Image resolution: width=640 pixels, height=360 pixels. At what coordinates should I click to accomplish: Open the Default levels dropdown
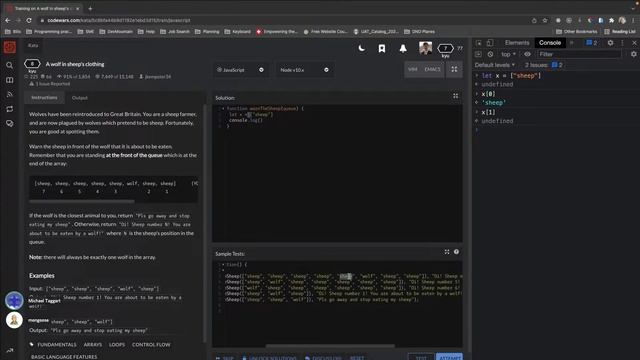click(x=495, y=65)
